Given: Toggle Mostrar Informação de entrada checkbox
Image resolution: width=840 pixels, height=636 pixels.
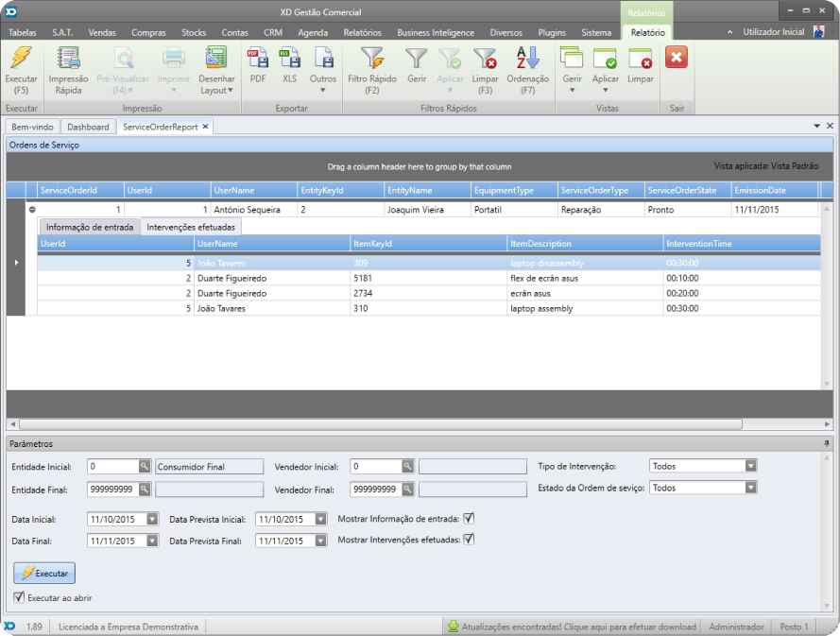Looking at the screenshot, I should [x=469, y=519].
